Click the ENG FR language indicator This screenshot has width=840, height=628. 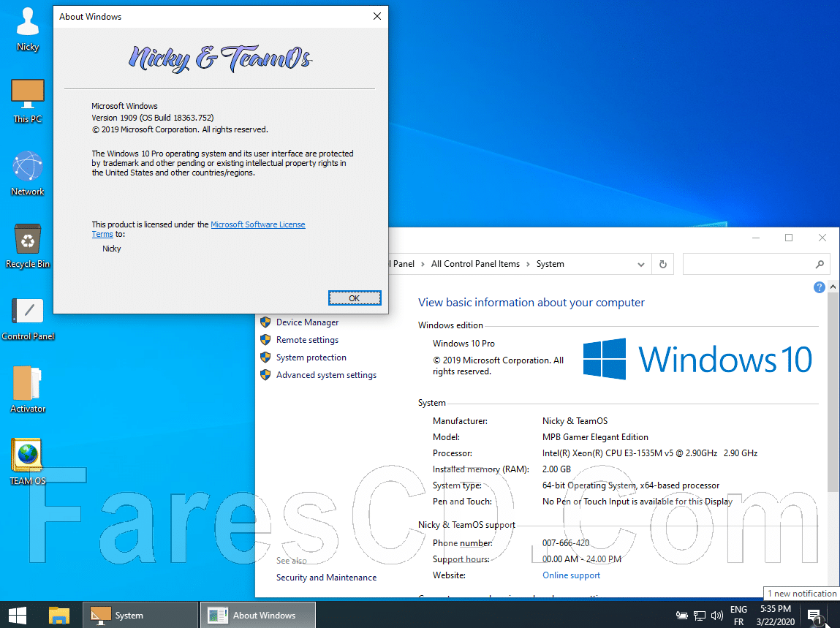738,615
